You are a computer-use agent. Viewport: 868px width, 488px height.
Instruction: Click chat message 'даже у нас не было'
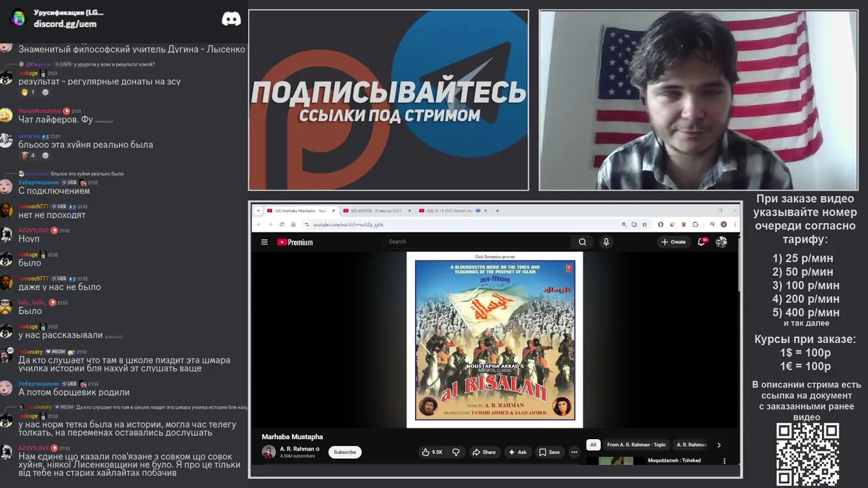[60, 287]
